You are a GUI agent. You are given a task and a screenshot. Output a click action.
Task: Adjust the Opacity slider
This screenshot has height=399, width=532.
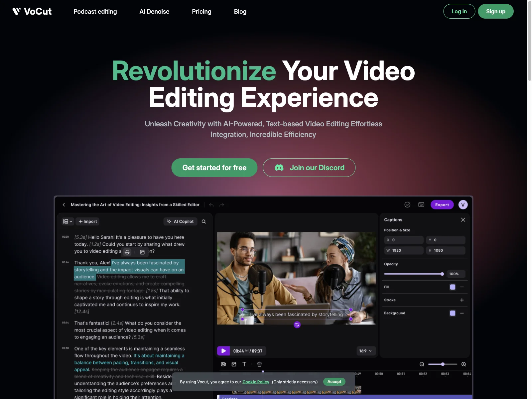point(414,274)
